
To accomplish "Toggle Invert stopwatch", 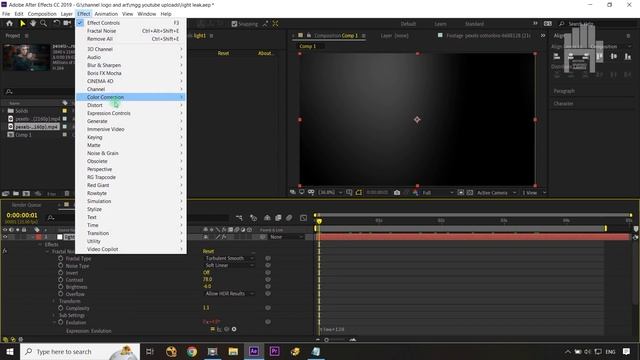I will pyautogui.click(x=60, y=273).
